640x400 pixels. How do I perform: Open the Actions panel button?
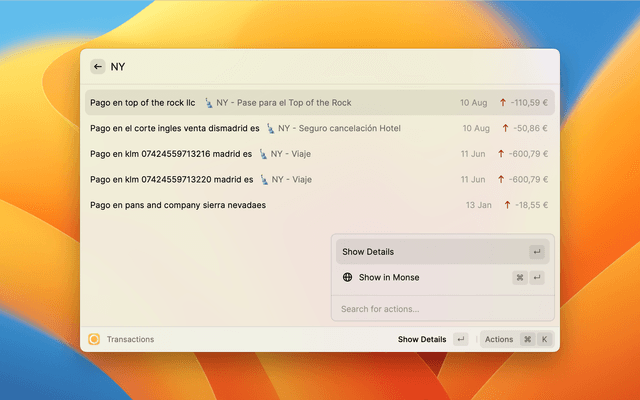(498, 339)
